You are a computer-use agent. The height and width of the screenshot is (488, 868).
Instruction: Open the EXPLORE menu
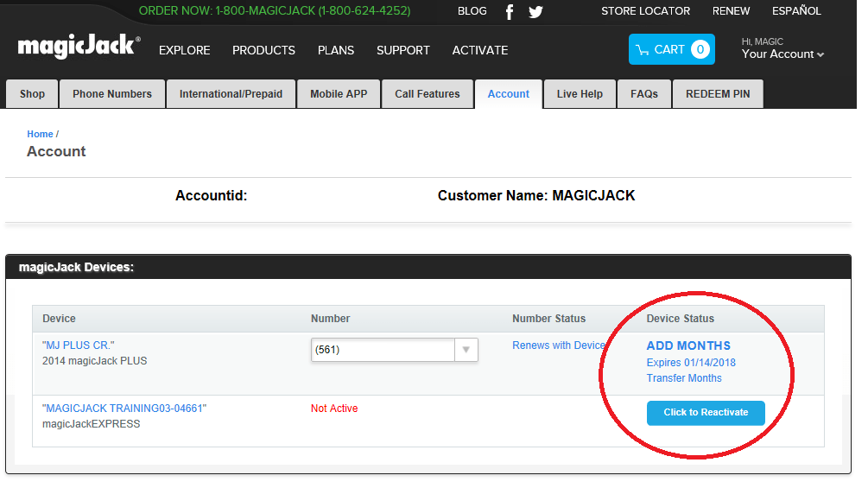(x=184, y=50)
